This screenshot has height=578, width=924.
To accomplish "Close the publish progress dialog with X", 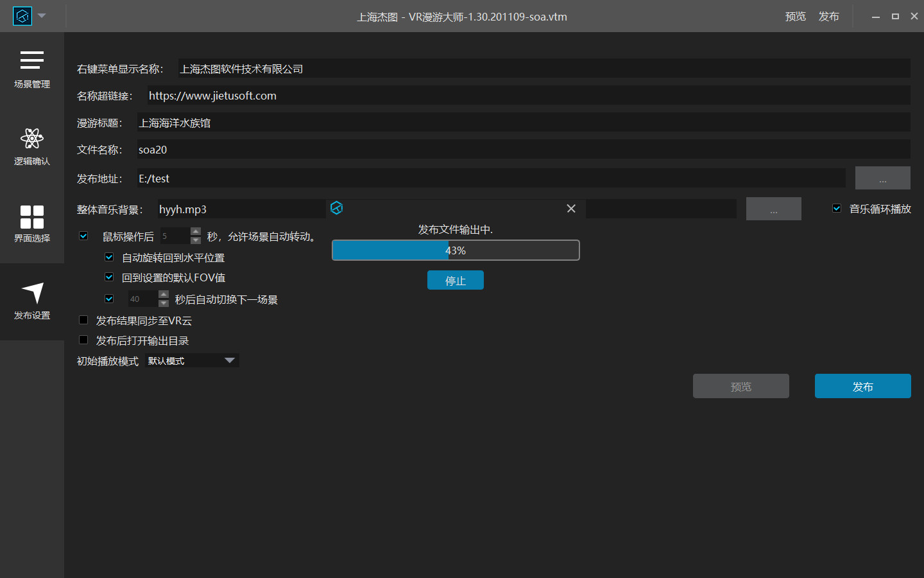I will [571, 209].
